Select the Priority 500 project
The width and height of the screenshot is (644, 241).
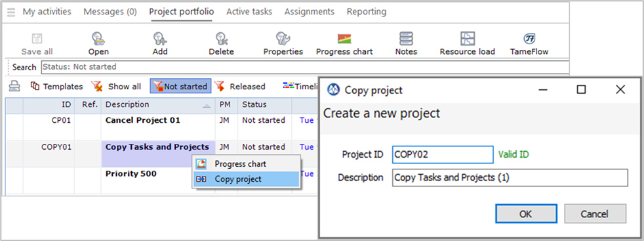click(x=131, y=173)
